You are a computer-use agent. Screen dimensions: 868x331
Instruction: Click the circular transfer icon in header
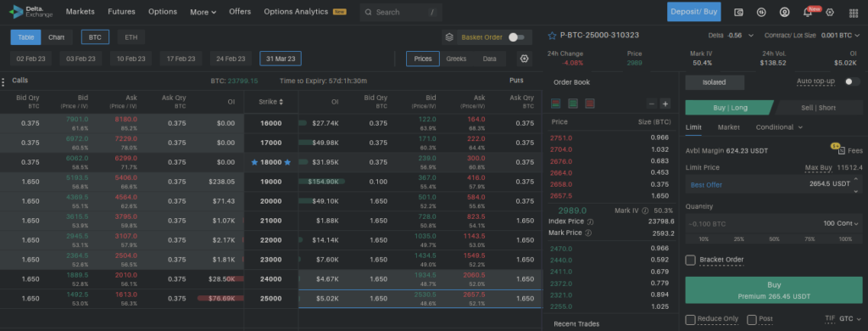coord(761,12)
